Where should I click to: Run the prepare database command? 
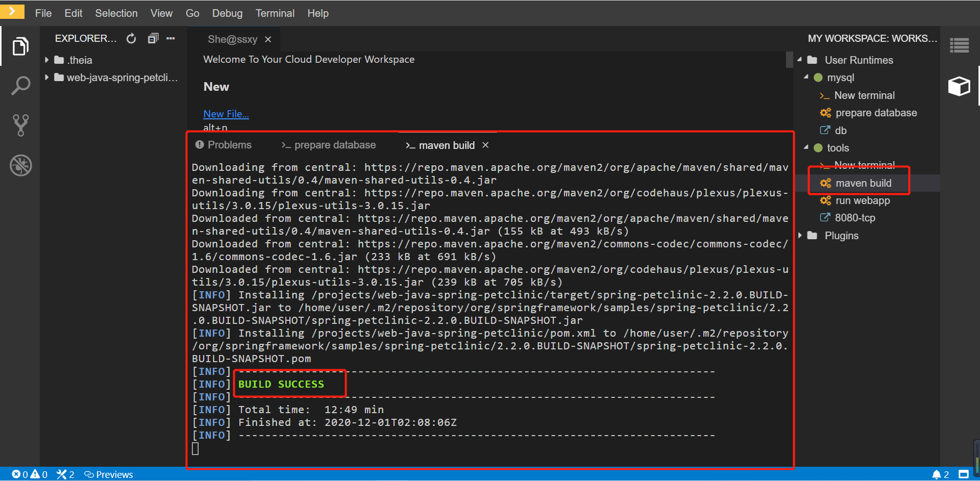(876, 113)
